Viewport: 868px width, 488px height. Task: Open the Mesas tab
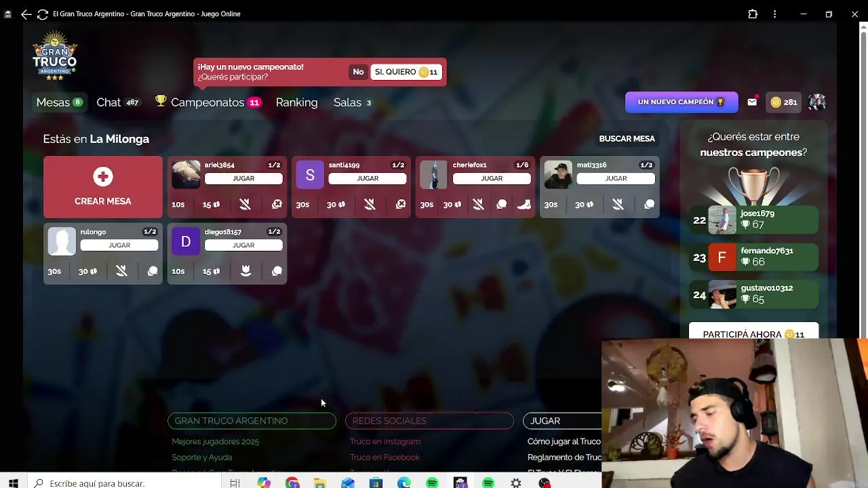60,102
